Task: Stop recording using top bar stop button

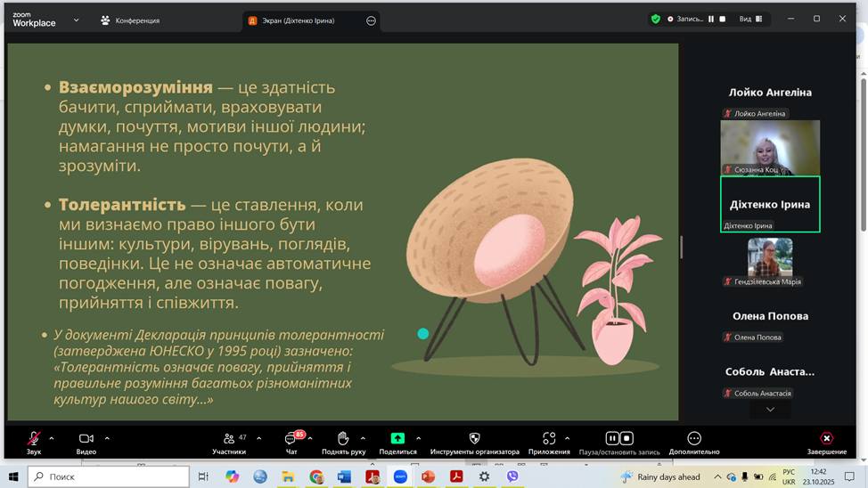Action: click(723, 19)
